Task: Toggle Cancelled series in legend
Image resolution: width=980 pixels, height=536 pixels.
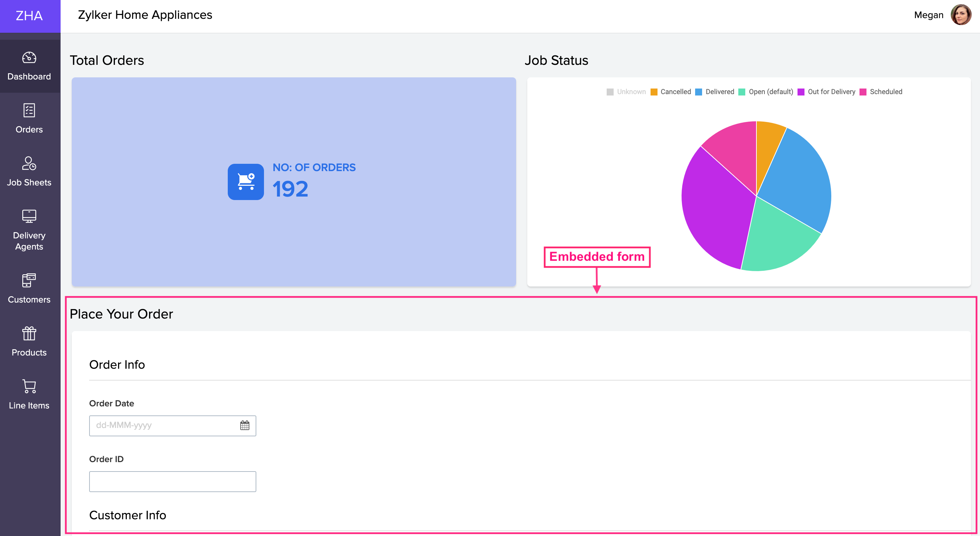Action: pos(671,92)
